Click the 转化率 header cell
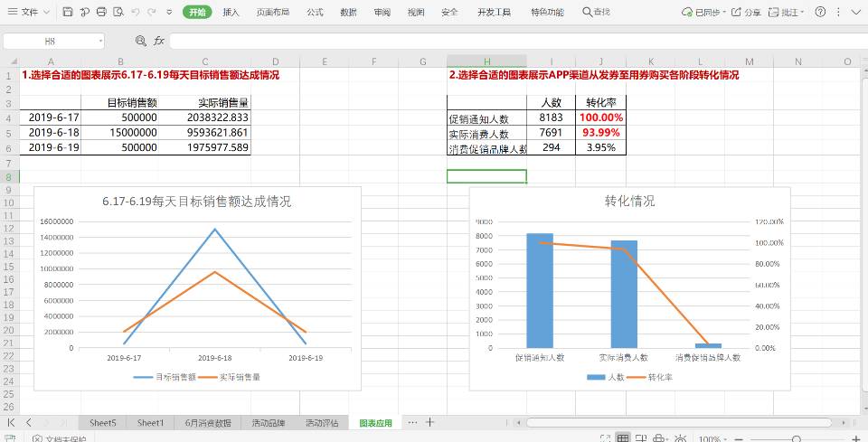Image resolution: width=868 pixels, height=442 pixels. 600,102
